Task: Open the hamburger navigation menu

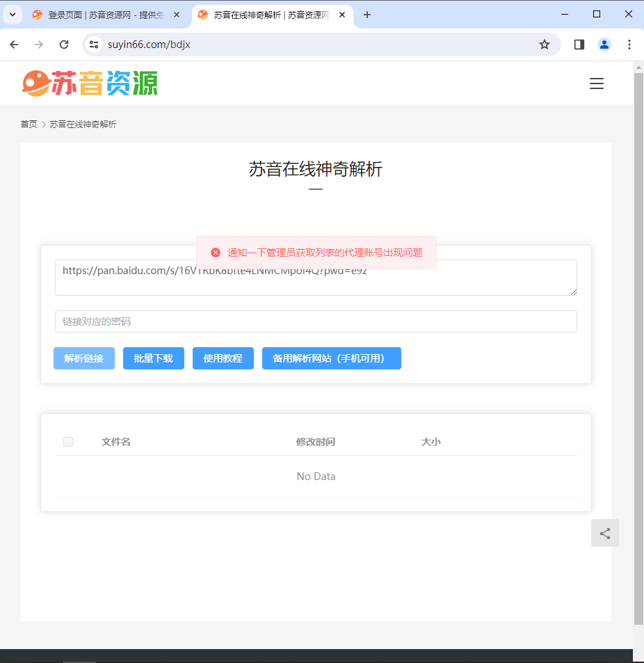Action: (596, 83)
